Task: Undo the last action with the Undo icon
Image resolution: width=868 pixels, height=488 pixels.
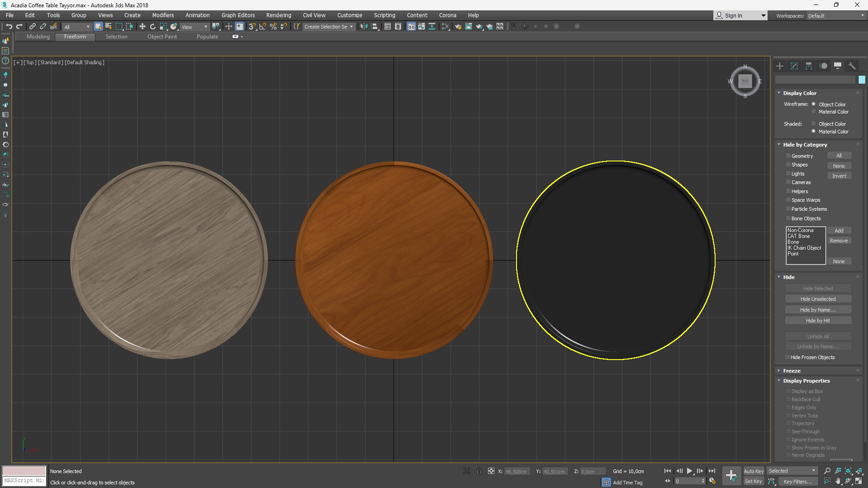Action: coord(9,27)
